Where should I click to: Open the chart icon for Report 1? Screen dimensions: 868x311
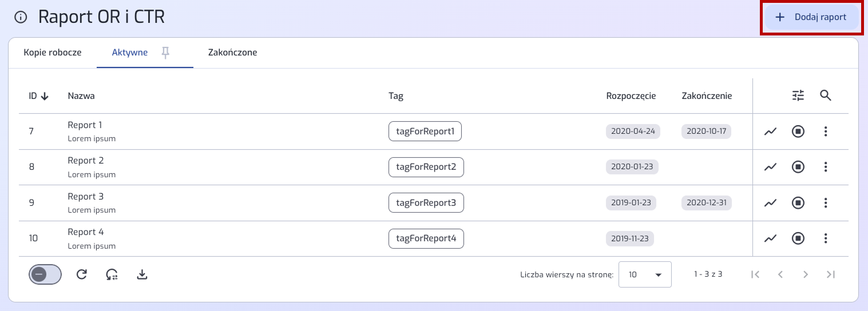pyautogui.click(x=771, y=131)
